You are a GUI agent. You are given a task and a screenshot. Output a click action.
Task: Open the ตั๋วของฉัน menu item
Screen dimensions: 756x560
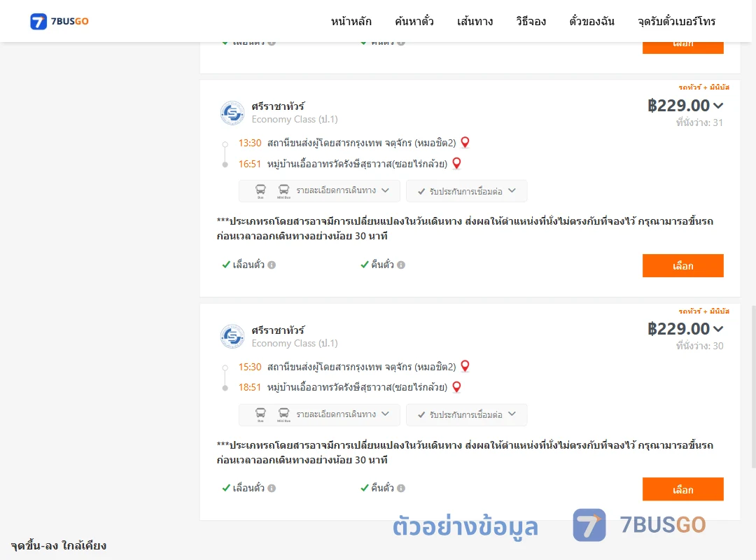coord(591,21)
